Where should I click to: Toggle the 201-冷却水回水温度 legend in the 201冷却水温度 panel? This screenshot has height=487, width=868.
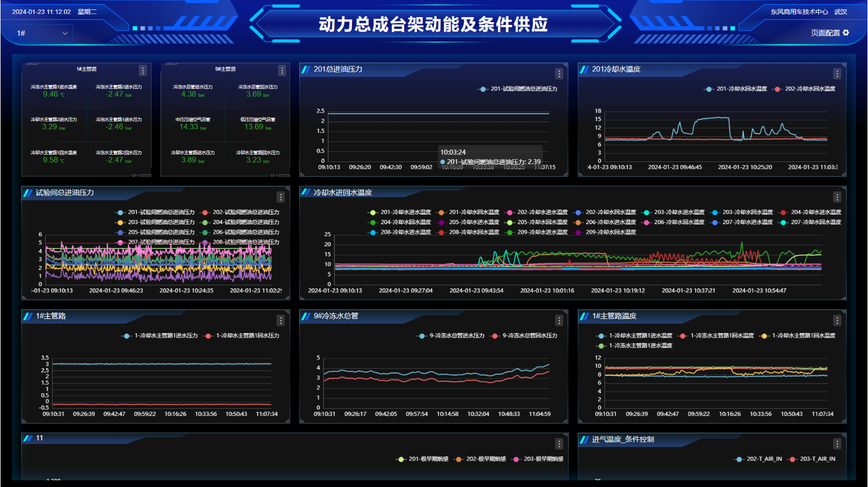pyautogui.click(x=735, y=89)
